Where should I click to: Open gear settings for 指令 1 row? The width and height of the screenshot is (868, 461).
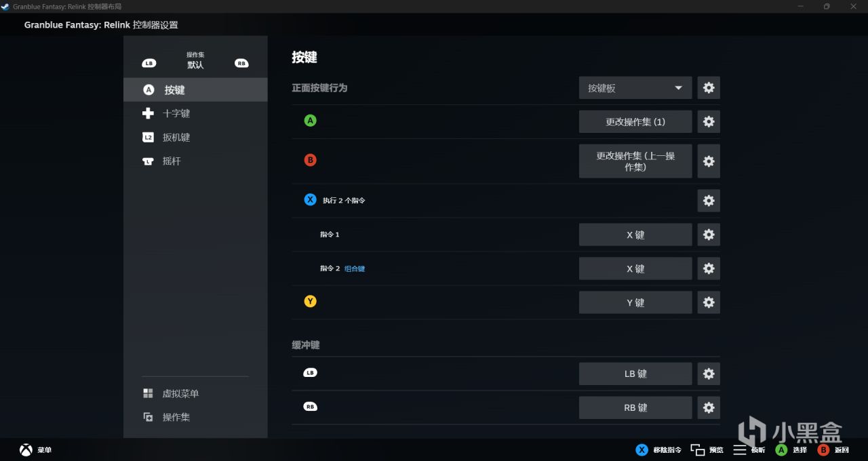click(709, 235)
